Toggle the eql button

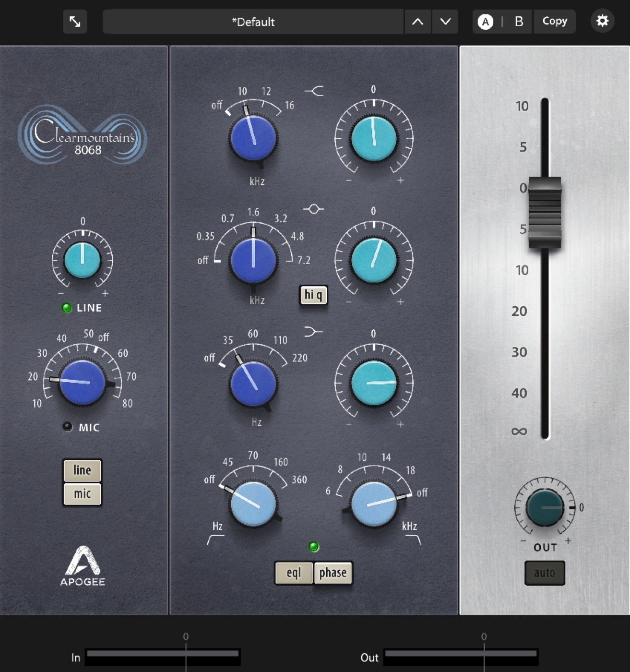pos(294,573)
